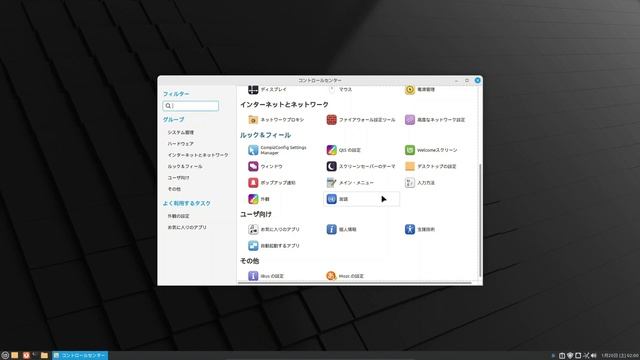Open メイン・メニュー main menu editor
Viewport: 640px width, 360px height.
[x=350, y=182]
